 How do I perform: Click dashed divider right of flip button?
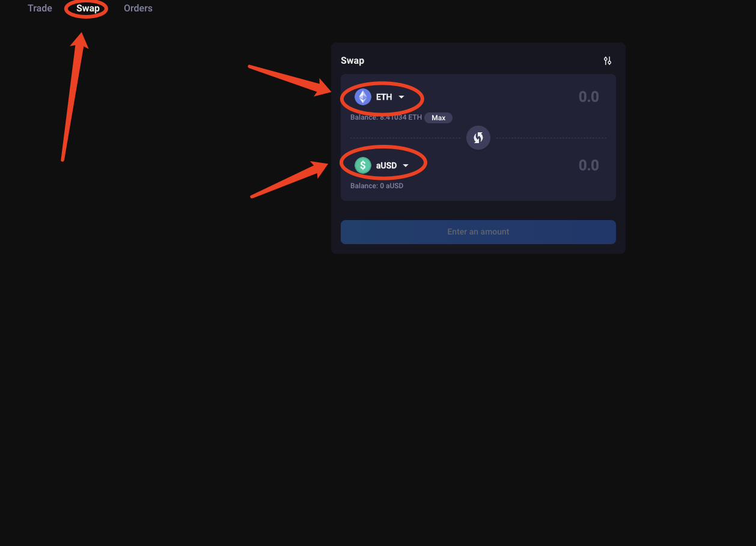click(x=551, y=138)
